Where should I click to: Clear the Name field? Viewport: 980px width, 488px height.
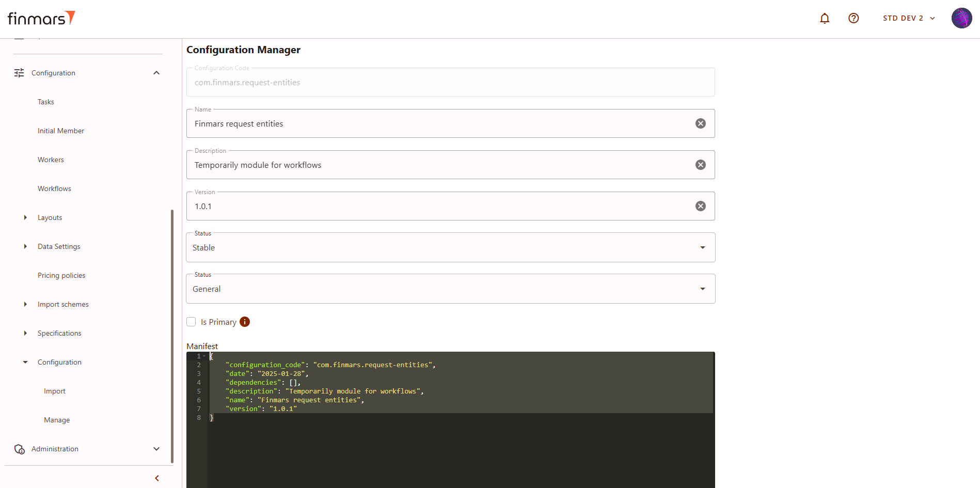(x=700, y=123)
